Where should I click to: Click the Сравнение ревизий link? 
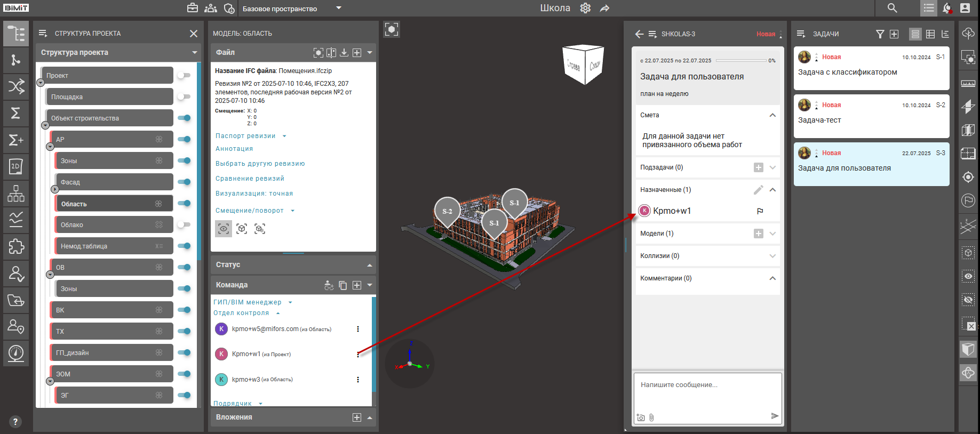coord(250,179)
